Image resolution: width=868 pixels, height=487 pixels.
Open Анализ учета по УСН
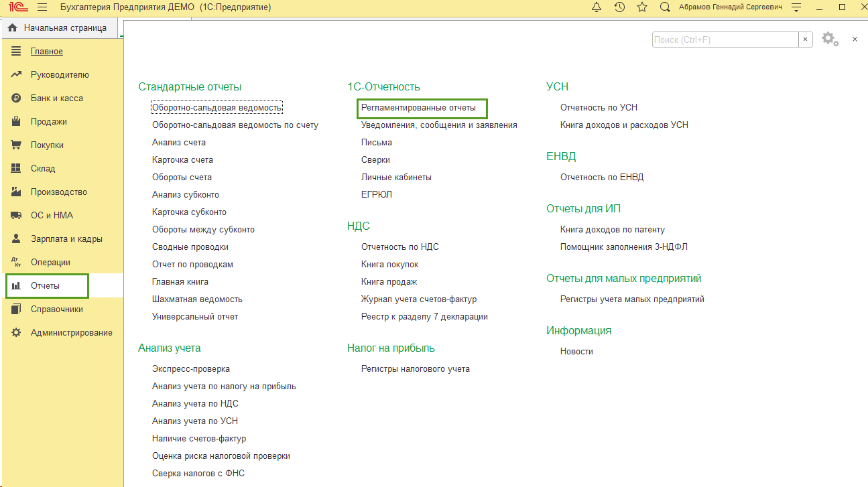[x=195, y=421]
